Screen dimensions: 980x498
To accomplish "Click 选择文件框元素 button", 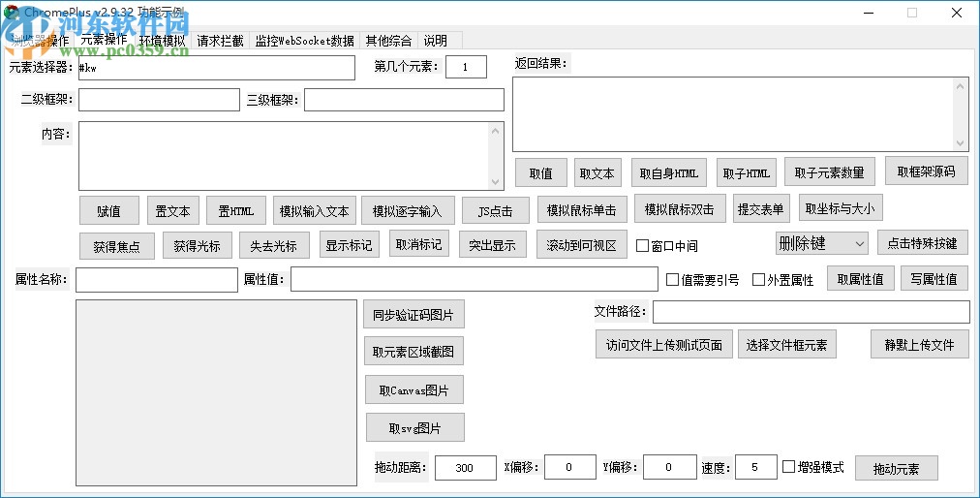I will click(787, 344).
